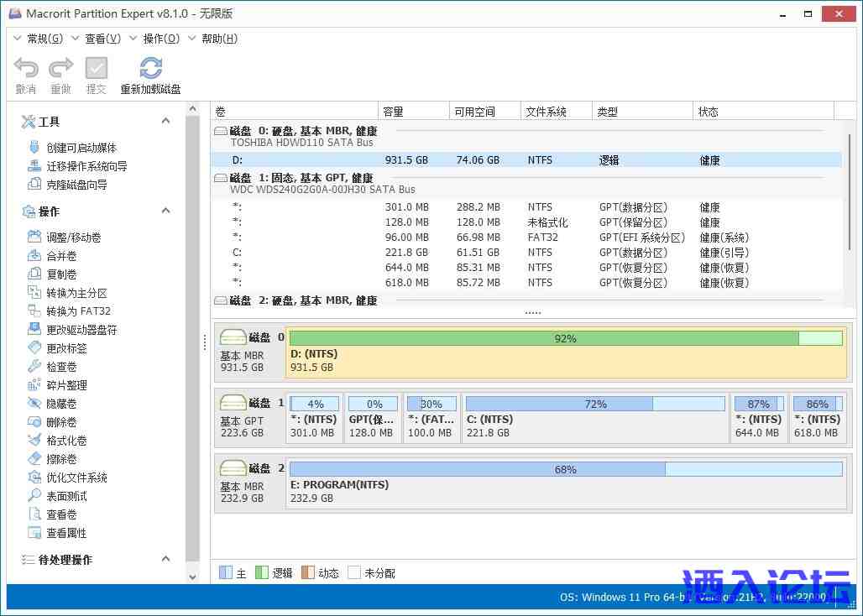Collapse the 操作 panel section

tap(165, 211)
